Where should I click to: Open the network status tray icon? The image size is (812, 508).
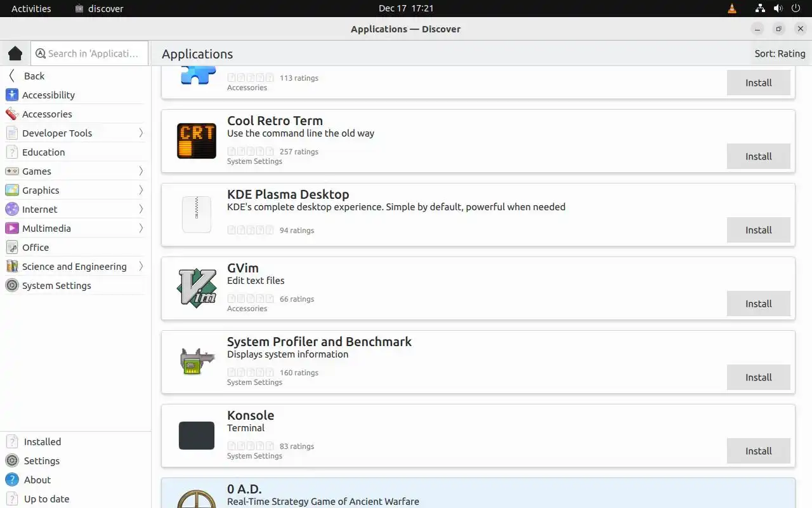click(760, 8)
